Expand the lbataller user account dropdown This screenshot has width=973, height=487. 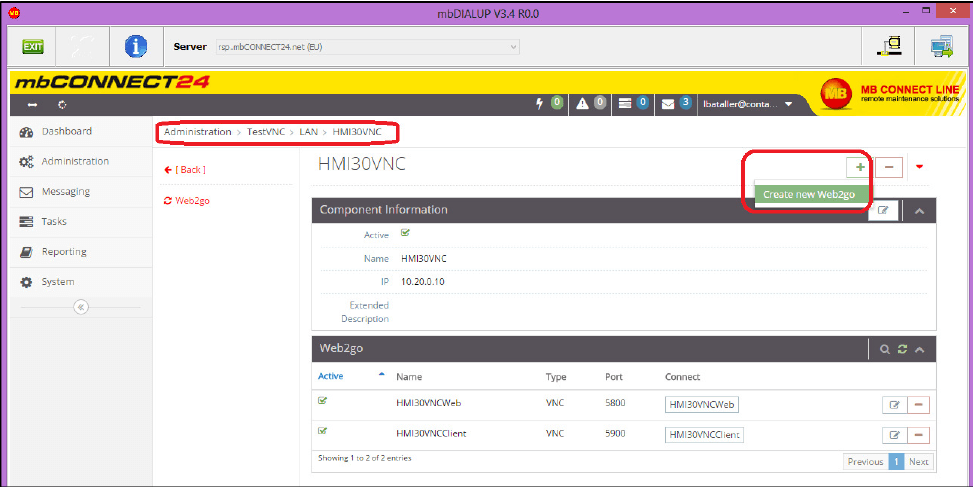click(748, 104)
